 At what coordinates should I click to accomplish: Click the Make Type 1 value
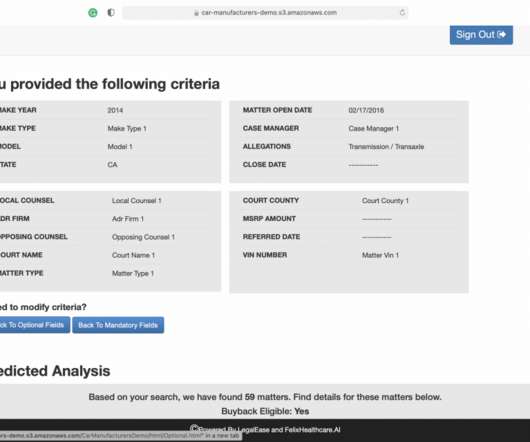click(x=127, y=128)
